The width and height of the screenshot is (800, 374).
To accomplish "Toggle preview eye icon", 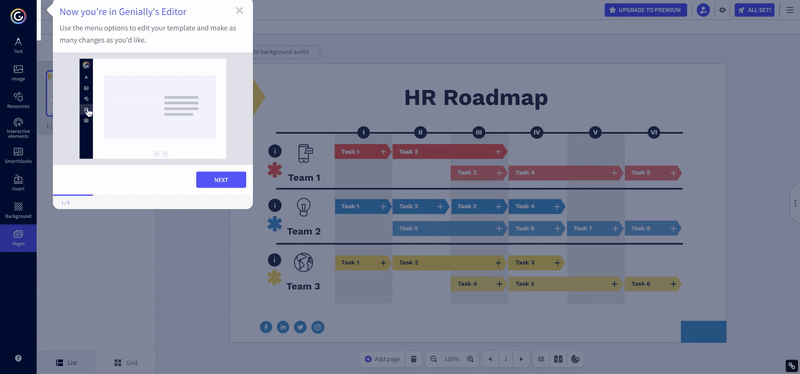I will point(722,10).
